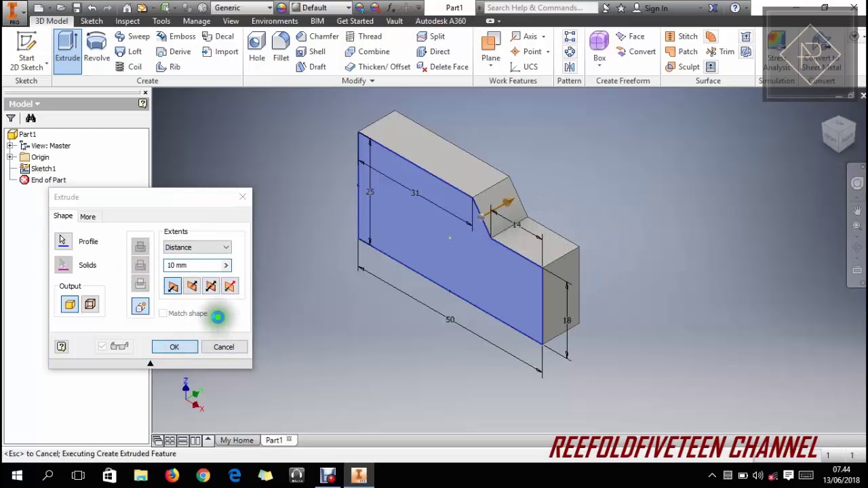Select the Stitch surface tool

pos(682,37)
